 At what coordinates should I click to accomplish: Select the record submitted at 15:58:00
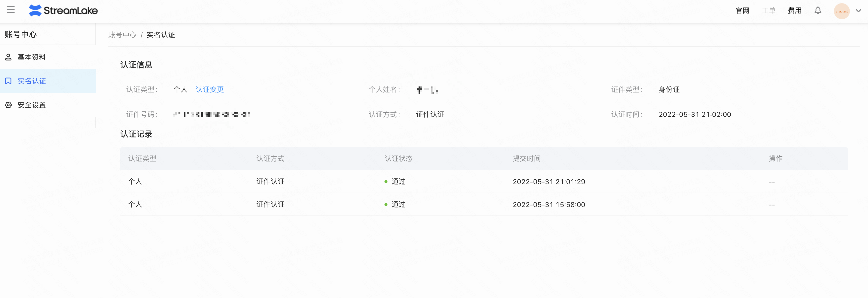[484, 205]
